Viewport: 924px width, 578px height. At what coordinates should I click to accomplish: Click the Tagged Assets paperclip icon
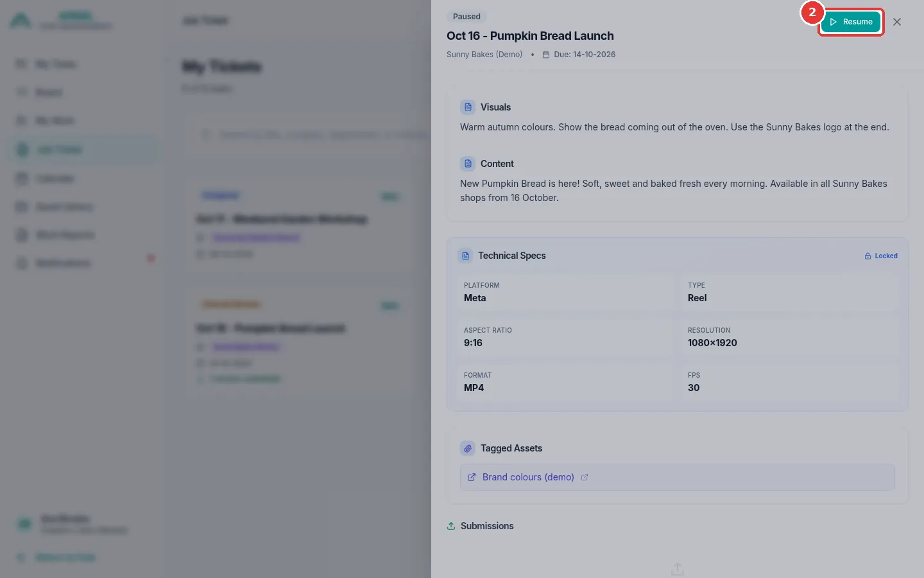tap(468, 448)
